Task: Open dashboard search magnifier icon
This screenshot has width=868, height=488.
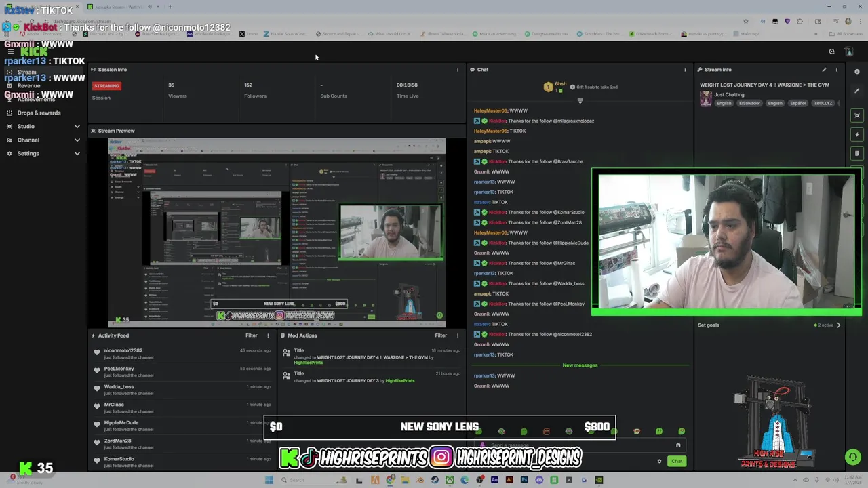Action: coord(832,52)
